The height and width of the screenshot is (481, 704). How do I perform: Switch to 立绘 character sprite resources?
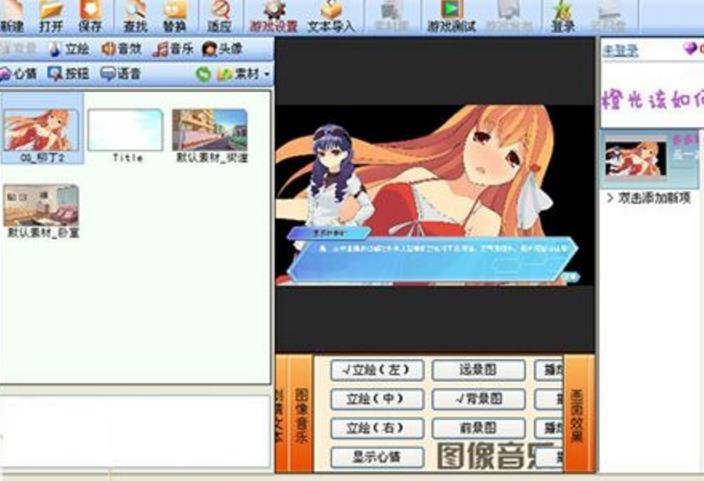point(69,49)
